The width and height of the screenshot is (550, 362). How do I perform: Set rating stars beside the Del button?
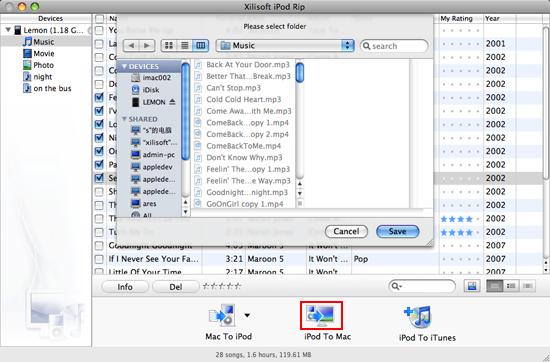(222, 286)
